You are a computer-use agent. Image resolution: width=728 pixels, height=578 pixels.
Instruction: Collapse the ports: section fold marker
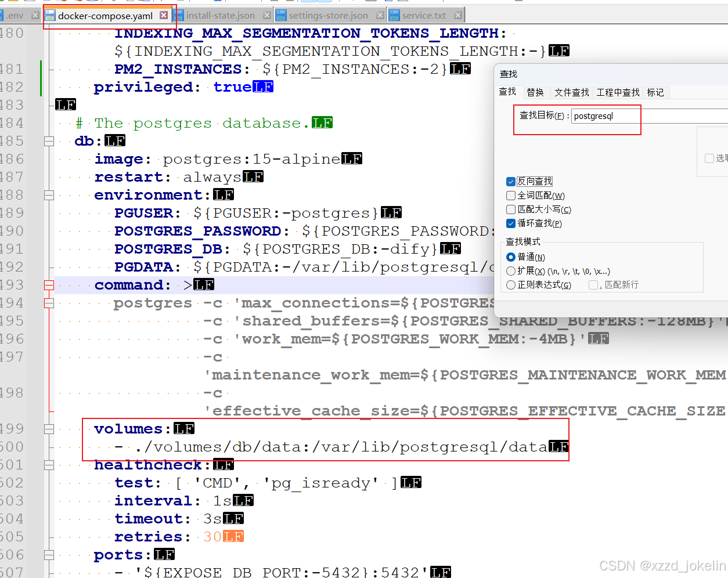pyautogui.click(x=49, y=555)
